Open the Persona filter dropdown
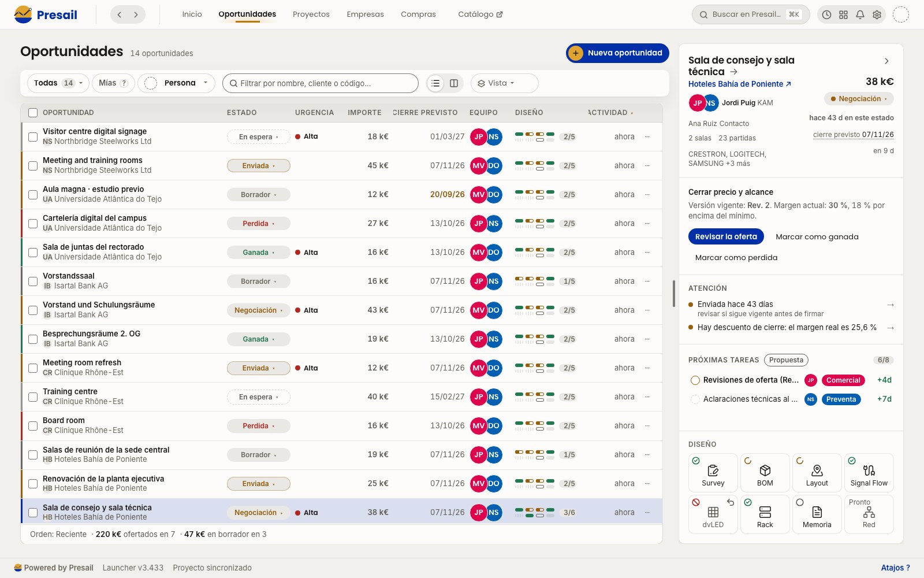The width and height of the screenshot is (924, 578). [176, 83]
